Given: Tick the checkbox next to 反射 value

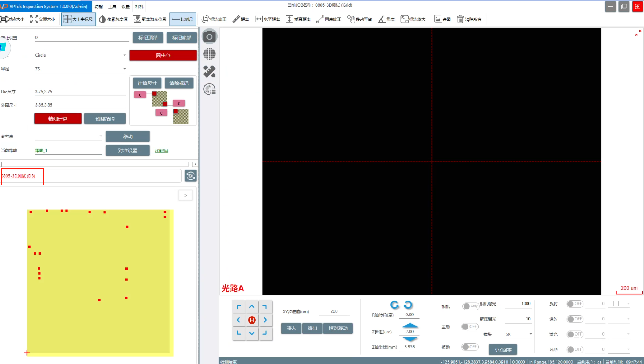Looking at the screenshot, I should pos(616,304).
